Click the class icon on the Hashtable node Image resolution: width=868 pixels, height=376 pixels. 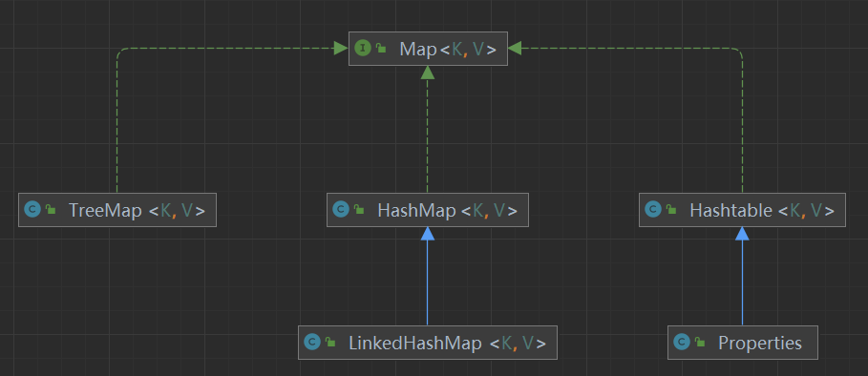[653, 210]
